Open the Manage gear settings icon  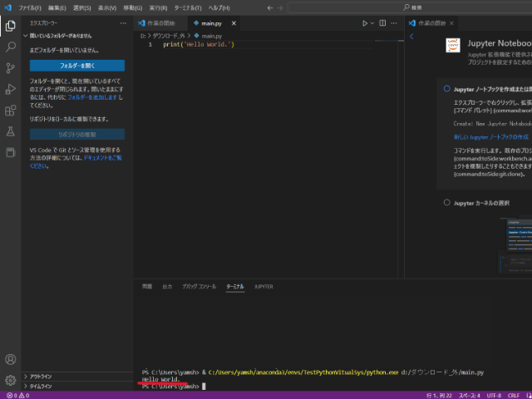[x=11, y=381]
